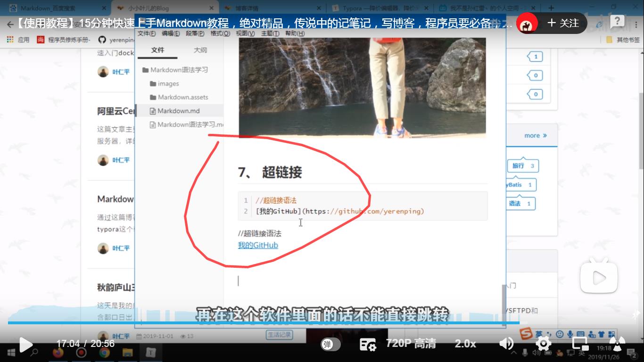Open the uploader's red avatar
This screenshot has height=362, width=644.
point(528,23)
